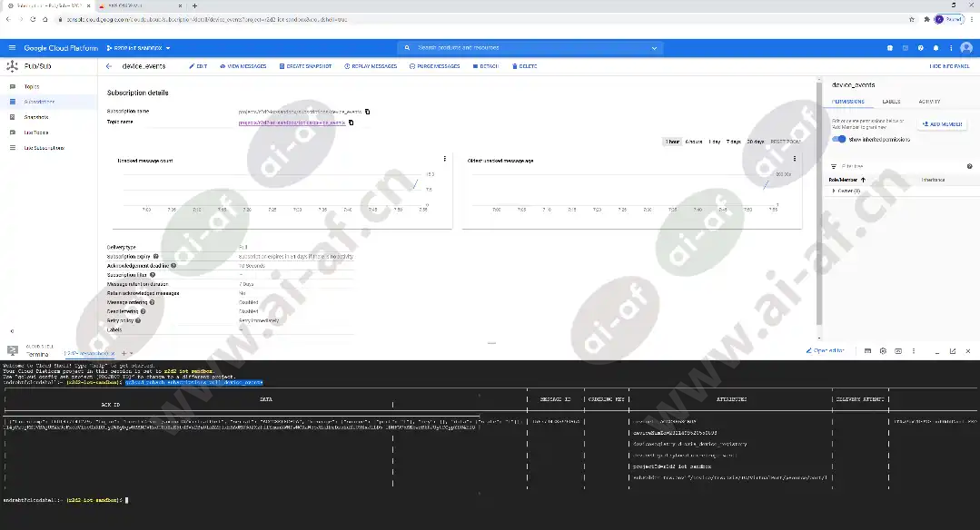Go back using arrow beside device_events
This screenshot has height=530, width=980.
point(109,66)
